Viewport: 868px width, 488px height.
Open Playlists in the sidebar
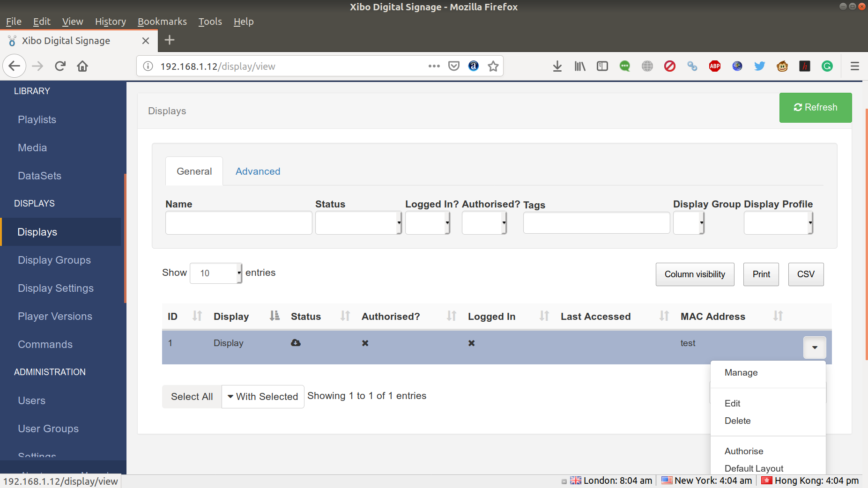click(x=37, y=119)
